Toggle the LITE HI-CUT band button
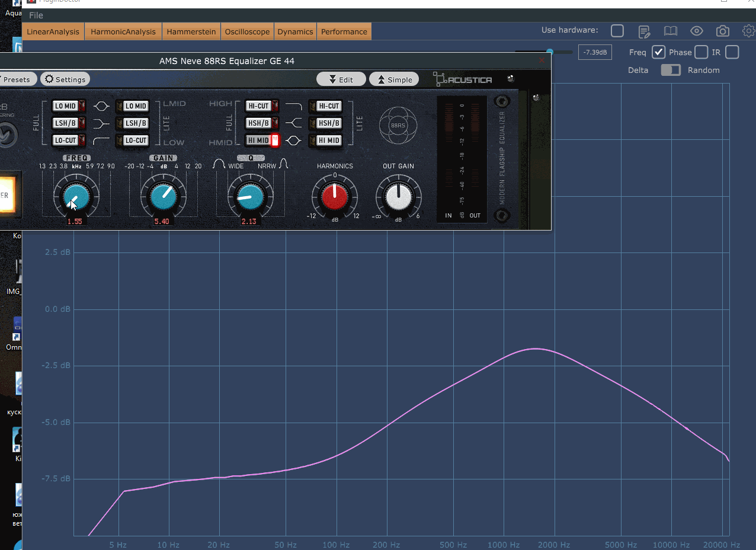756x550 pixels. (x=325, y=106)
